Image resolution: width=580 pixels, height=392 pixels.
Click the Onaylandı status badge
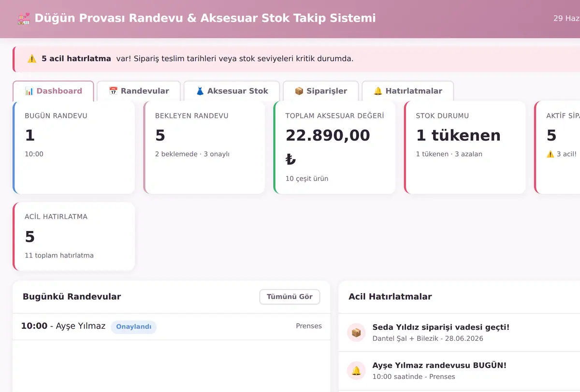[x=134, y=327]
